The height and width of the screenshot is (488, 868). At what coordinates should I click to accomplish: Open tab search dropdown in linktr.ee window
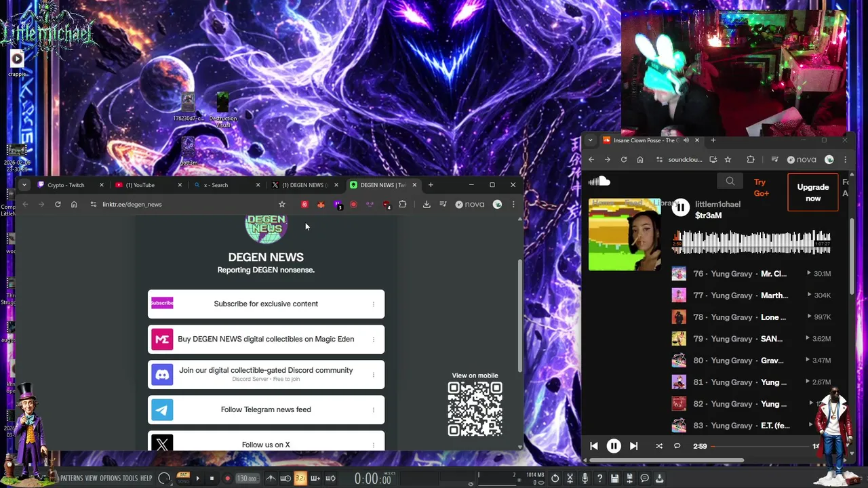coord(24,184)
